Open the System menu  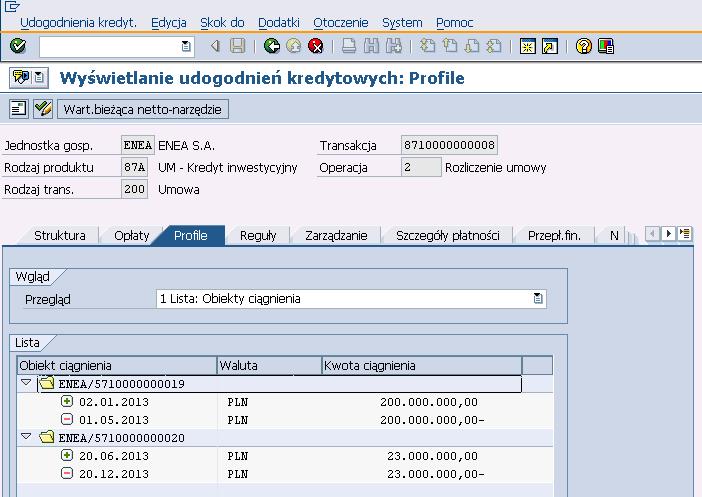coord(402,22)
